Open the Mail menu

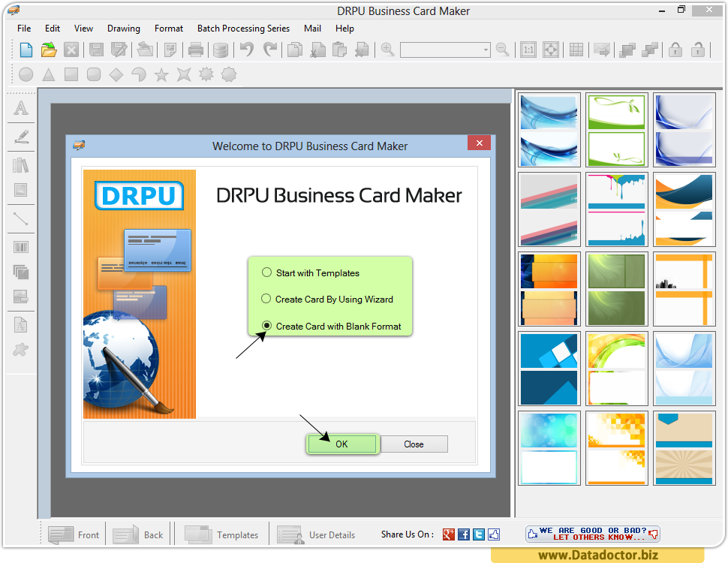click(312, 29)
